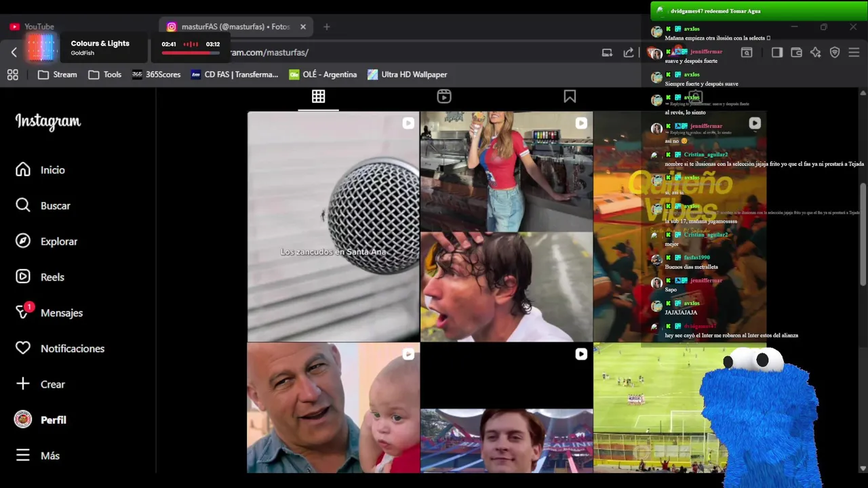The image size is (868, 488).
Task: Open Reels from the sidebar
Action: coord(40,277)
